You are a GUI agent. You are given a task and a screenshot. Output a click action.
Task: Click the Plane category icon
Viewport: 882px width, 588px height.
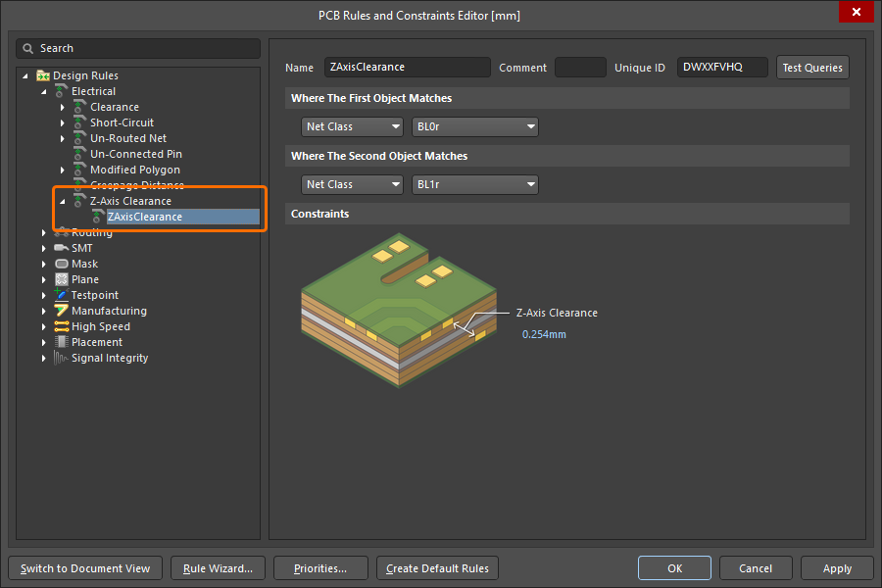tap(62, 279)
